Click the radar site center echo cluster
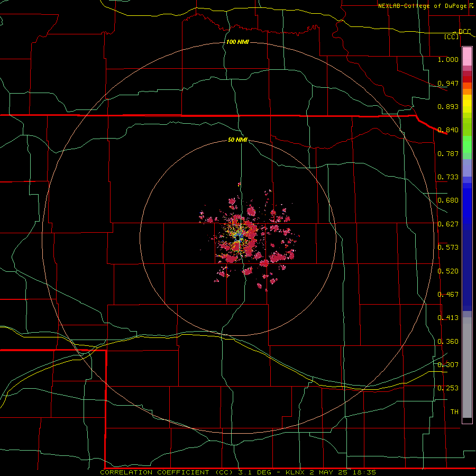Viewport: 476px width, 476px height. click(239, 236)
